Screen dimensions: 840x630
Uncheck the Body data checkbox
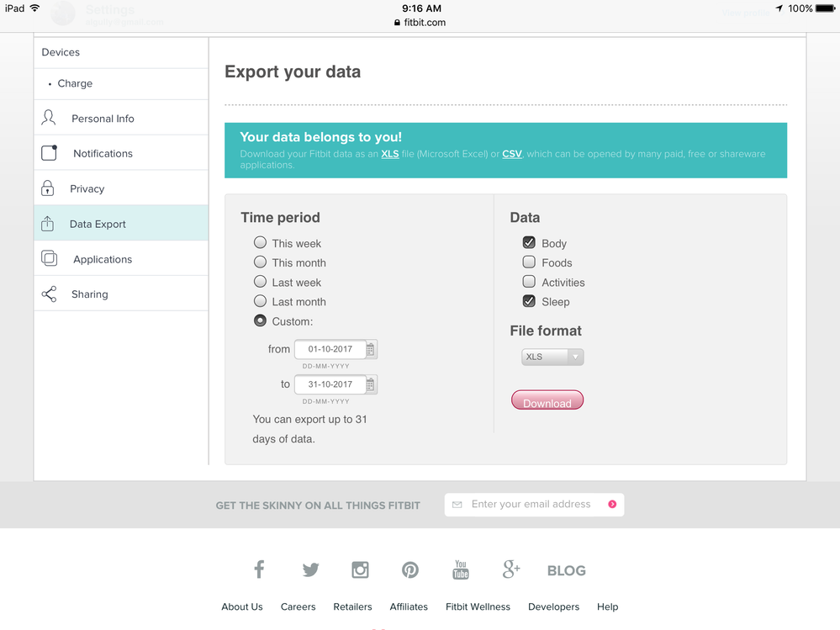point(529,243)
